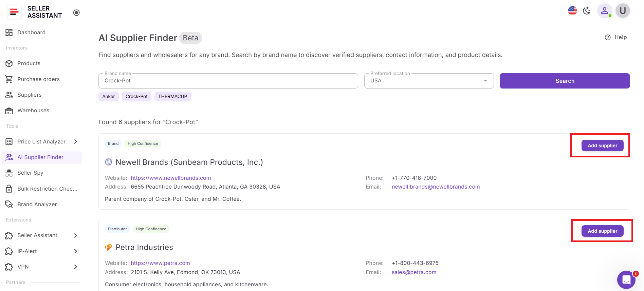Expand the Price List Analyzer chevron
Image resolution: width=644 pixels, height=291 pixels.
point(76,141)
